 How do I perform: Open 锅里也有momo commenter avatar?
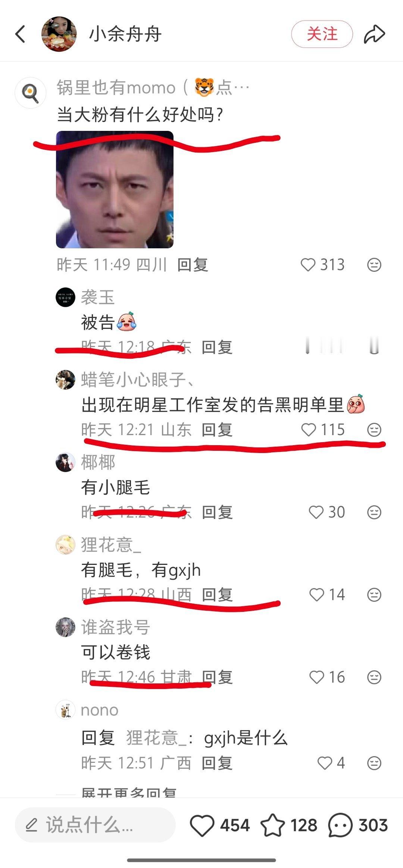click(31, 92)
